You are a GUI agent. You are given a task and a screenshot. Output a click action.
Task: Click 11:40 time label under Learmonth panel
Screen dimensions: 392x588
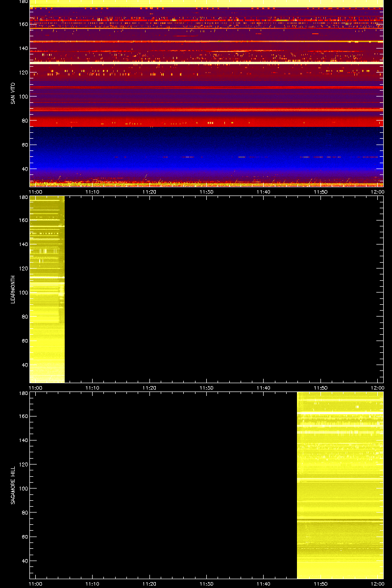(264, 388)
